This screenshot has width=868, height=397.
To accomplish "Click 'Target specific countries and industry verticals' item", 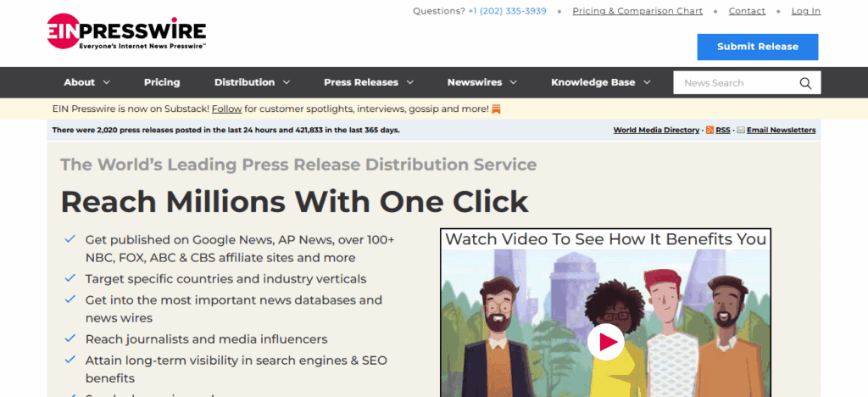I will pos(225,278).
